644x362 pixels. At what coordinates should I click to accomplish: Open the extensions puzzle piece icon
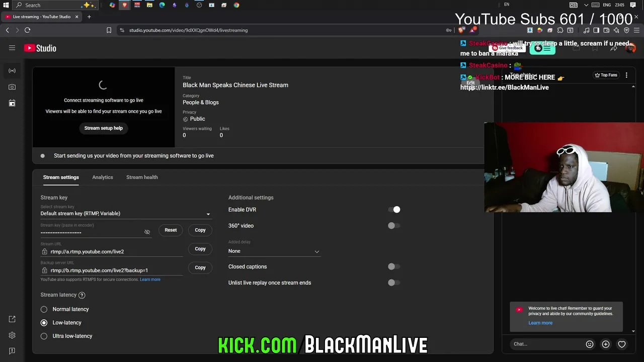560,30
